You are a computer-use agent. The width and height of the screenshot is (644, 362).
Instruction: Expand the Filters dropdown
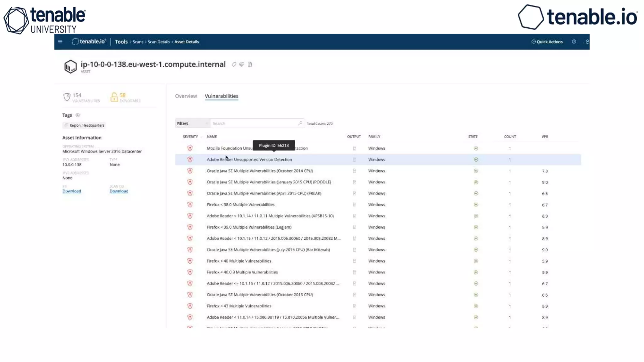pyautogui.click(x=192, y=123)
